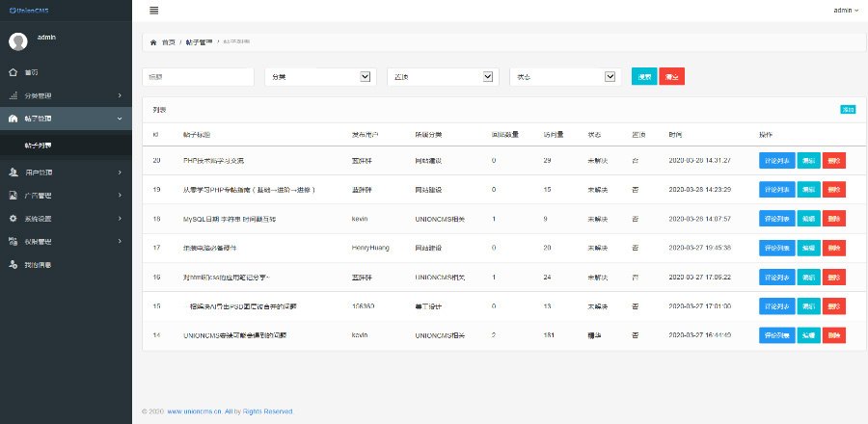Expand the 分类管理 chevron in the sidebar
Viewport: 868px width, 424px height.
pyautogui.click(x=120, y=95)
